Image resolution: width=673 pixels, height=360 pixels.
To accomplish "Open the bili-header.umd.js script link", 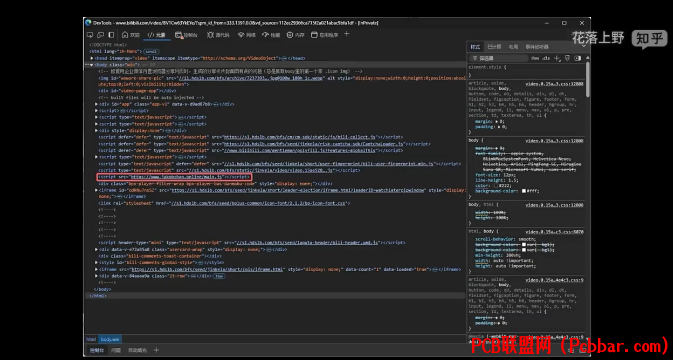I will point(307,243).
